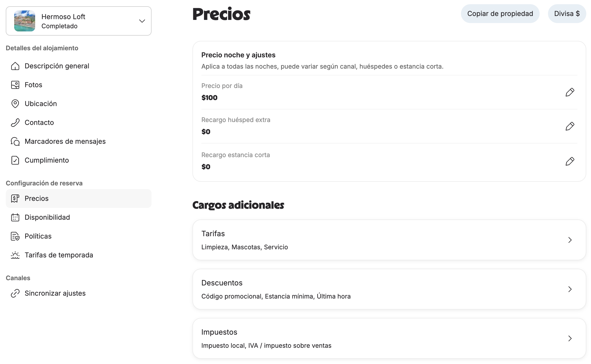This screenshot has width=591, height=364.
Task: Open Sincronizar ajustes via its link icon
Action: 15,293
